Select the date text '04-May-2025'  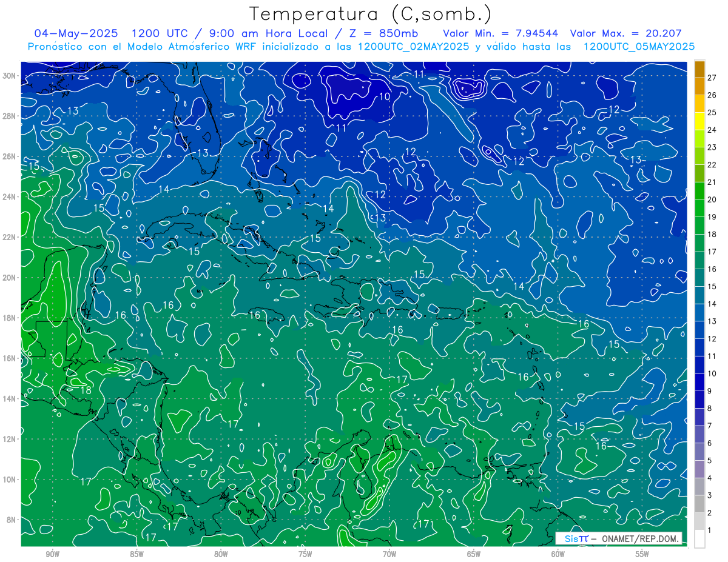click(x=76, y=33)
